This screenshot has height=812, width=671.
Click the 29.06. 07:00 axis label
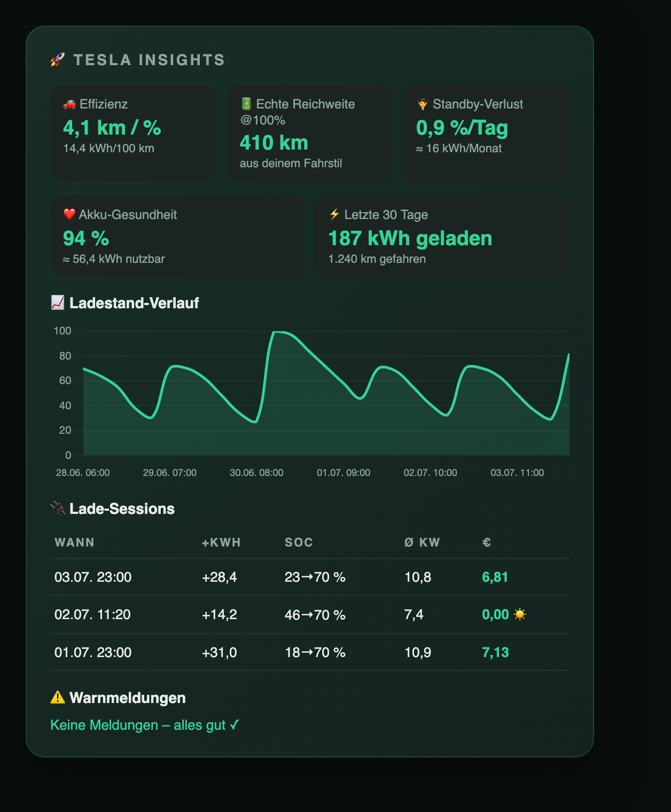coord(170,473)
